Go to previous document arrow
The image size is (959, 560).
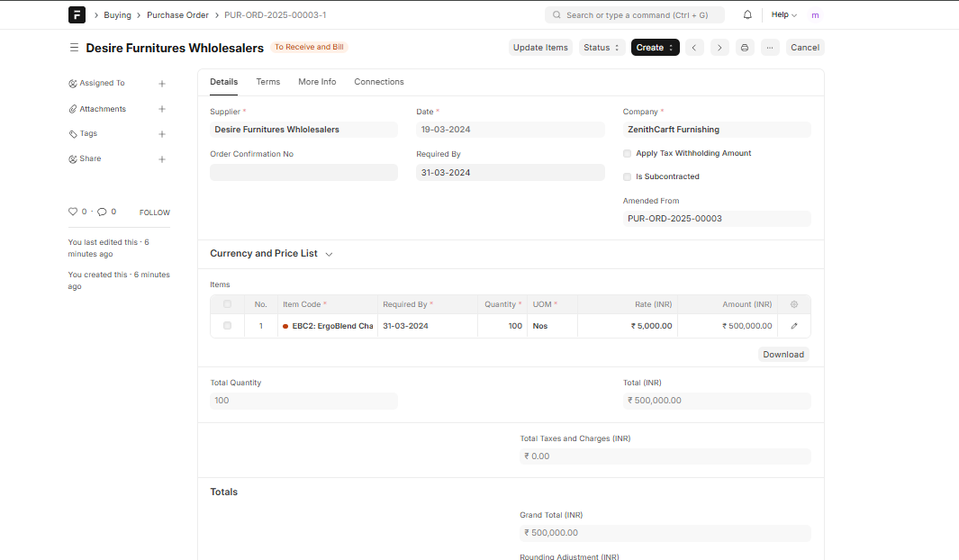(x=694, y=47)
